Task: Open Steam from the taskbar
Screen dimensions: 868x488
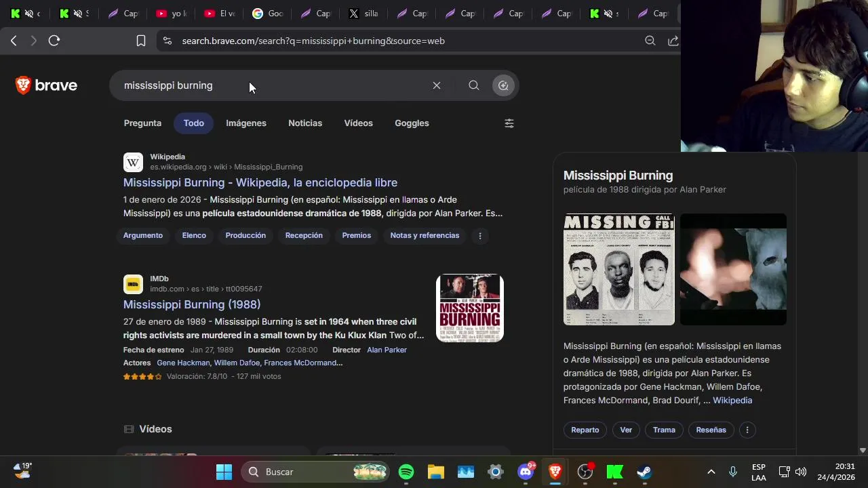Action: (644, 472)
